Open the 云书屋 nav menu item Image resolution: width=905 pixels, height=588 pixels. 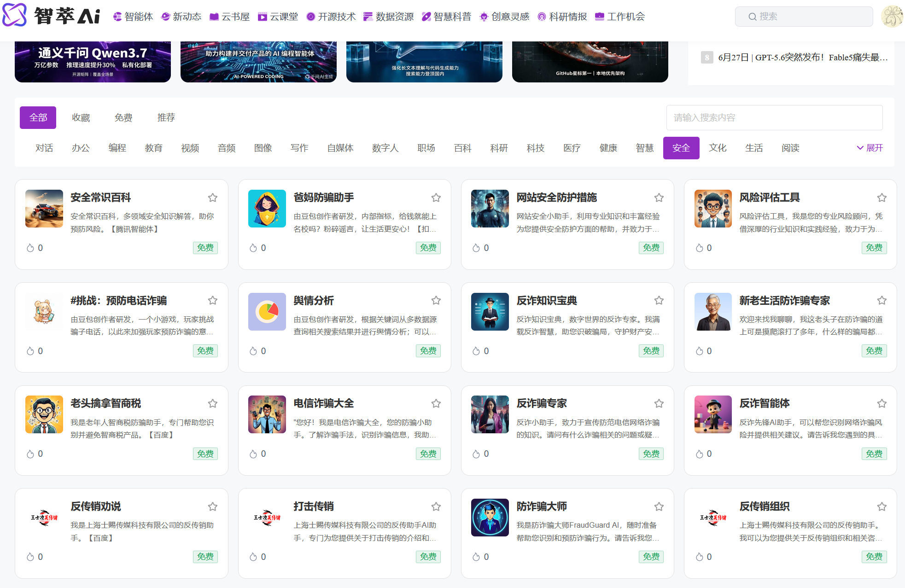pyautogui.click(x=229, y=17)
